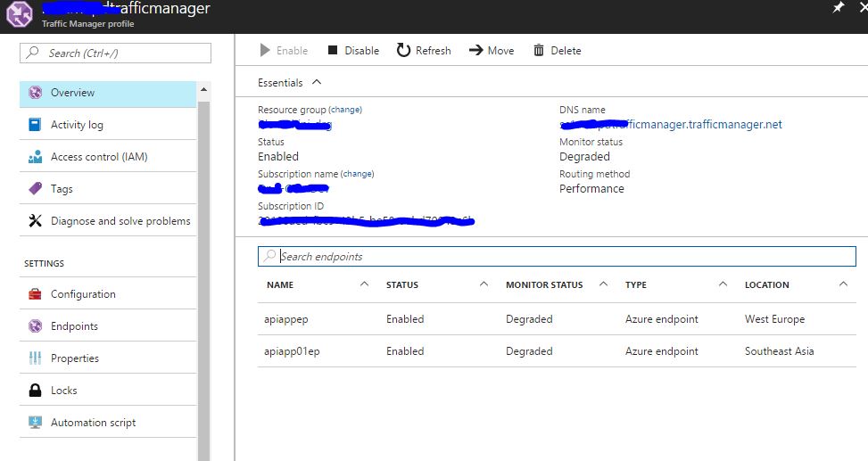Click the magnifier icon in Search endpoints box

point(269,256)
